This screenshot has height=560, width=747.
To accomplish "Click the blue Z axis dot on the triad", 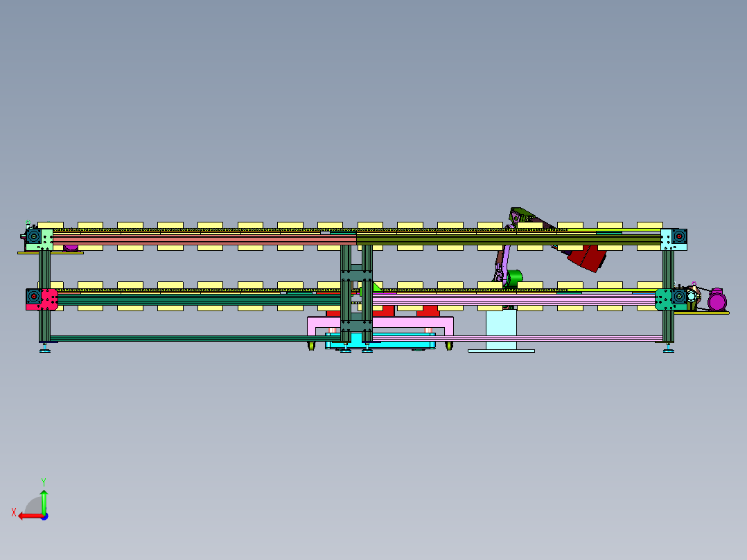I will coord(44,516).
